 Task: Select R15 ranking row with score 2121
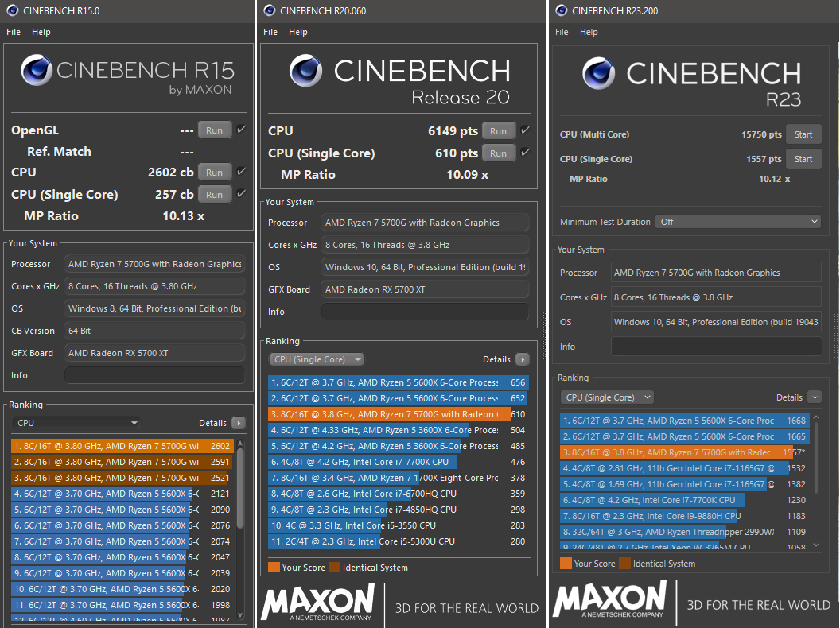pos(122,494)
